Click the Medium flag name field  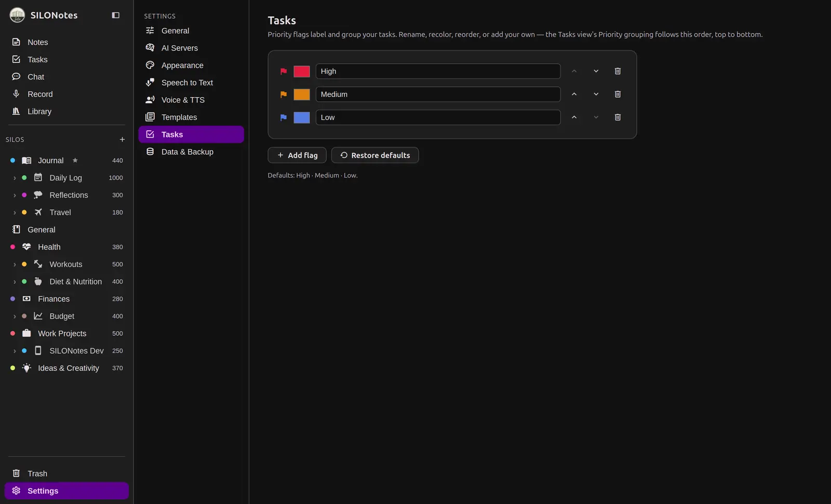pos(438,94)
